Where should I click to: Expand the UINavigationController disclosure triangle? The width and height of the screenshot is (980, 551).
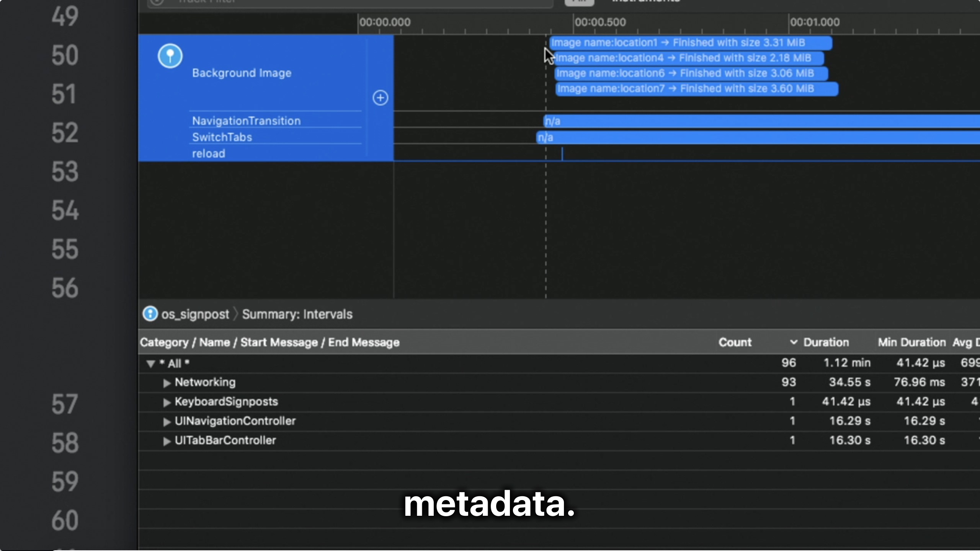click(167, 422)
